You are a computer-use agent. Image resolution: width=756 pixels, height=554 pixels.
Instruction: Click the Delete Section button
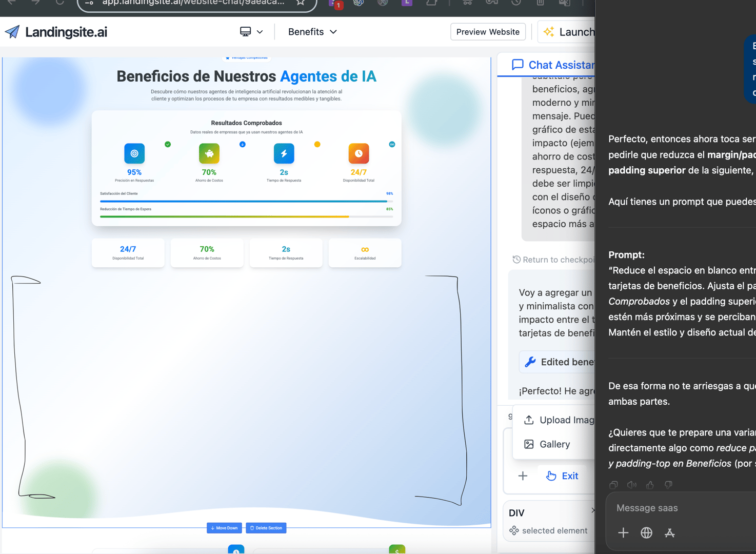[x=266, y=528]
